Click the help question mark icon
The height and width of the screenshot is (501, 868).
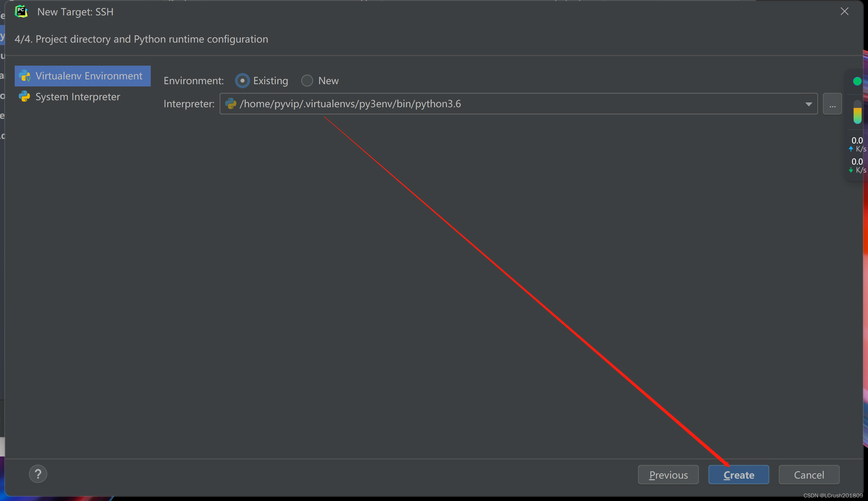tap(37, 474)
